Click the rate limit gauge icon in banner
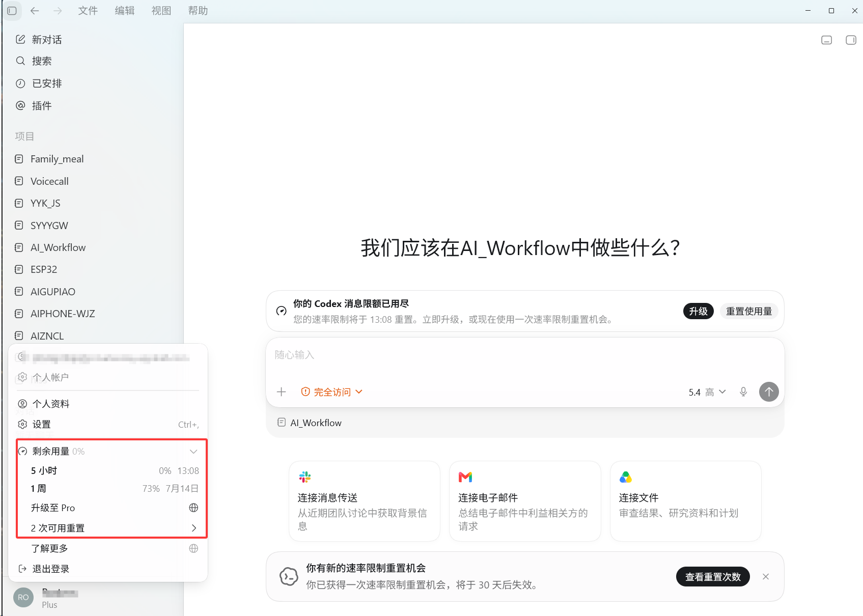Viewport: 863px width, 616px height. click(281, 311)
